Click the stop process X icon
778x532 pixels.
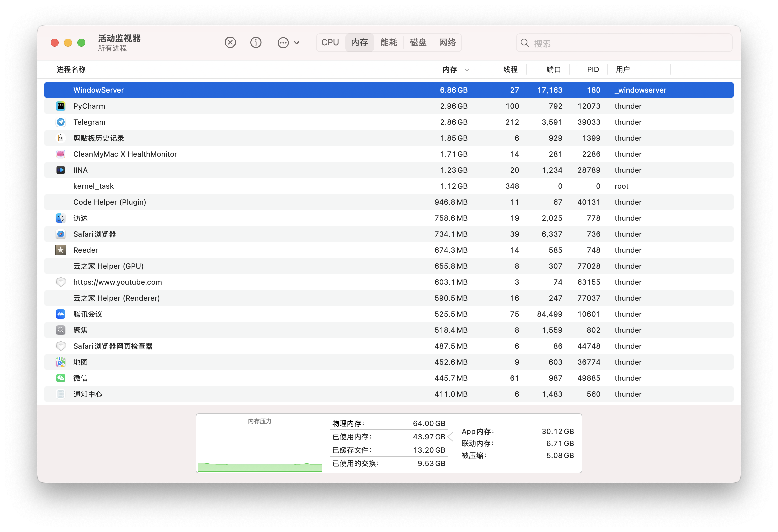pyautogui.click(x=230, y=43)
